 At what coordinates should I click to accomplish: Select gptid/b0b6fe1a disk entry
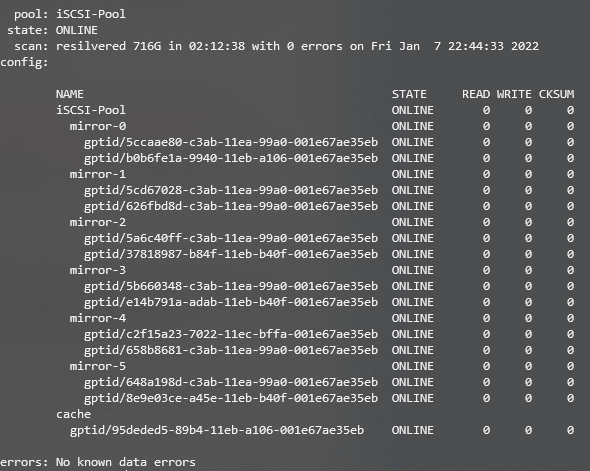point(231,158)
